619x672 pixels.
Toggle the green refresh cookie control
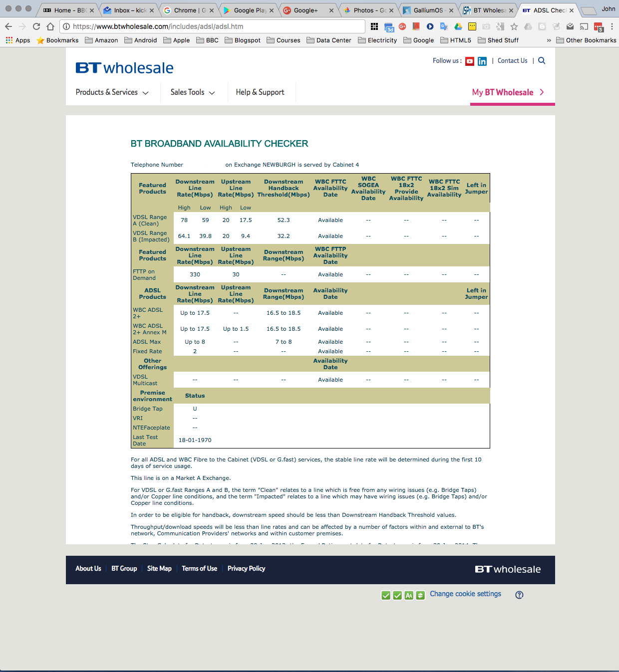(420, 595)
